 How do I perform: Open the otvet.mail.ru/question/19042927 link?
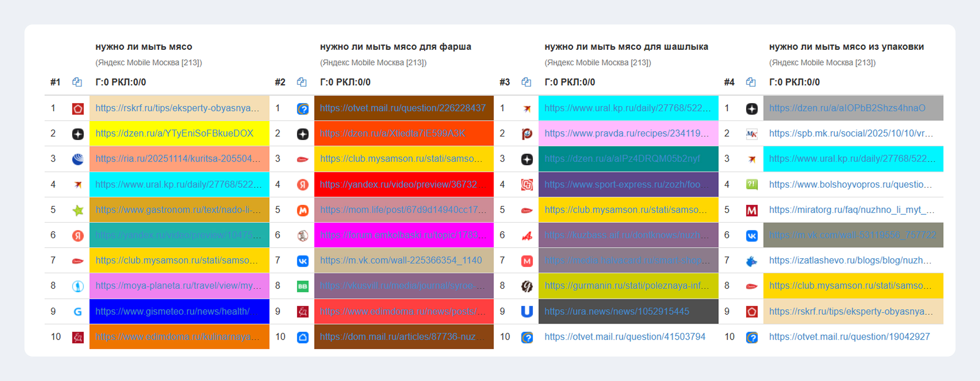click(x=849, y=337)
